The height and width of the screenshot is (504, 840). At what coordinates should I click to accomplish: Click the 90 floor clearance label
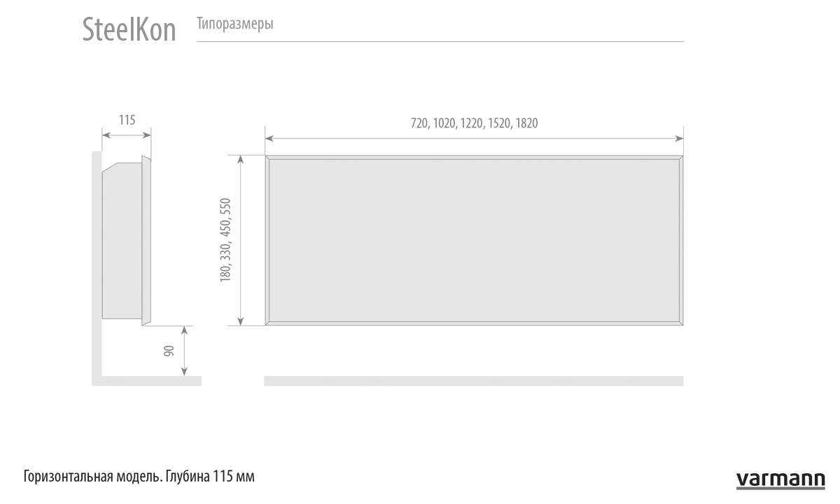point(169,351)
